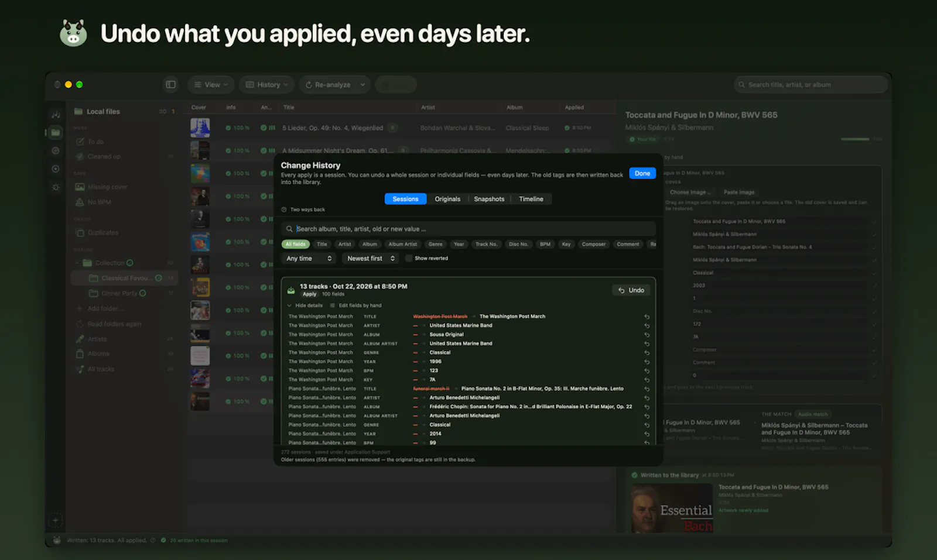Switch to the Originals tab
The image size is (937, 560).
coord(447,199)
